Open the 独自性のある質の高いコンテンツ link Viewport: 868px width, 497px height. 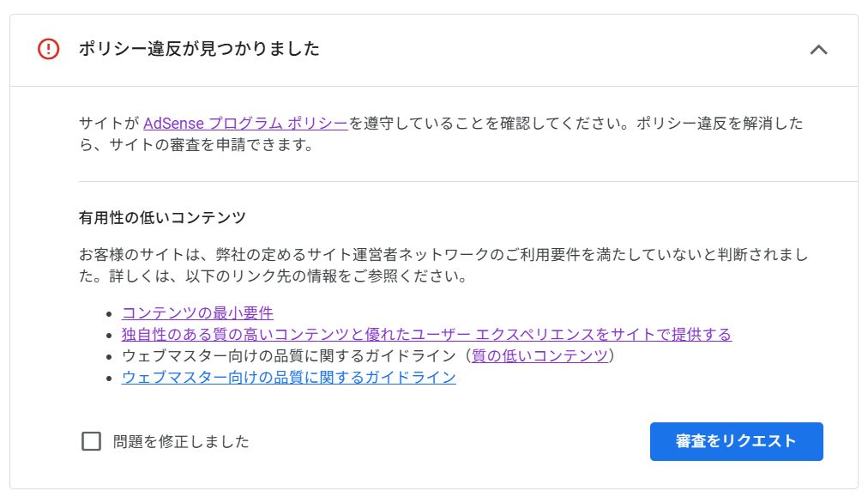[426, 334]
